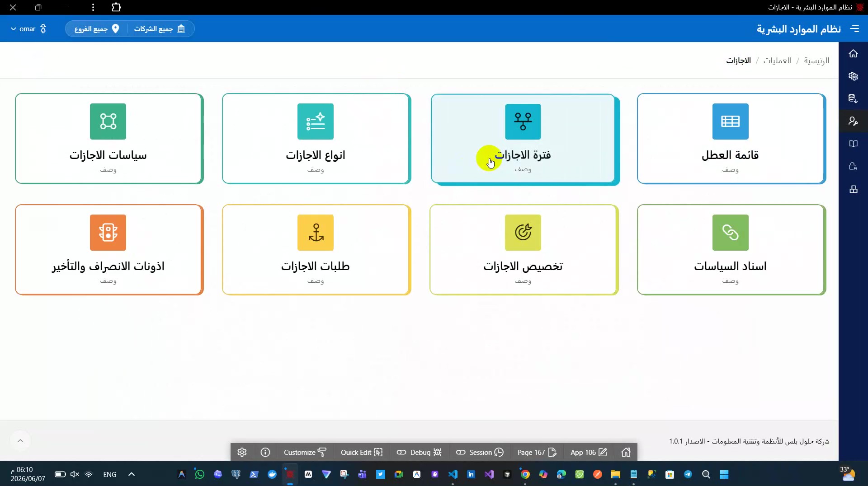
Task: Open the organization icon in the sidebar
Action: tap(853, 189)
